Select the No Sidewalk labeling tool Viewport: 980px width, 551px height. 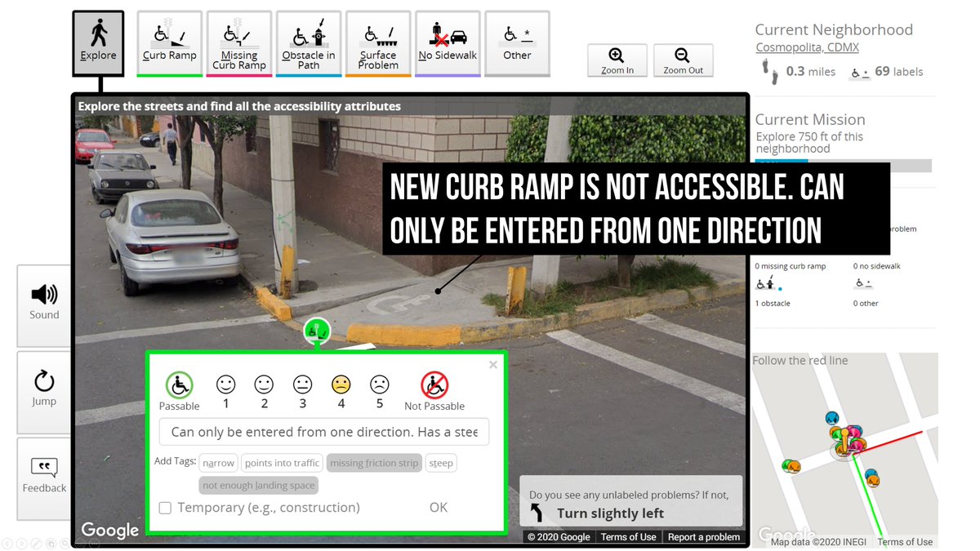(448, 42)
